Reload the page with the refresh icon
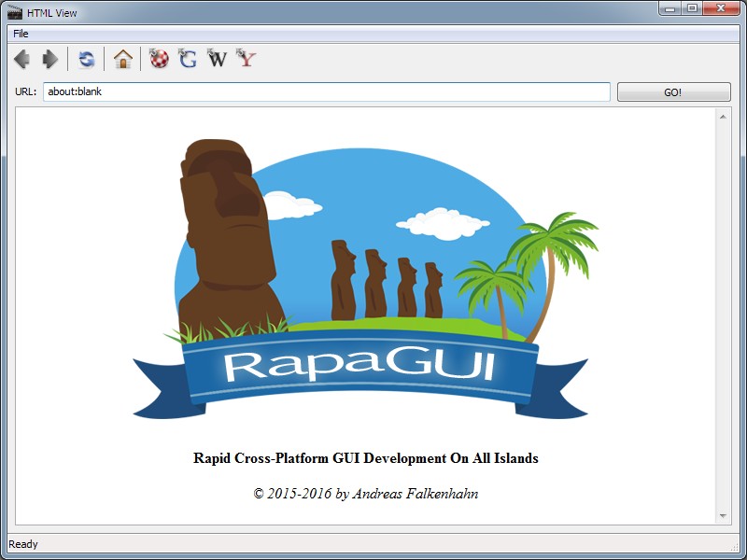The width and height of the screenshot is (747, 560). tap(87, 60)
